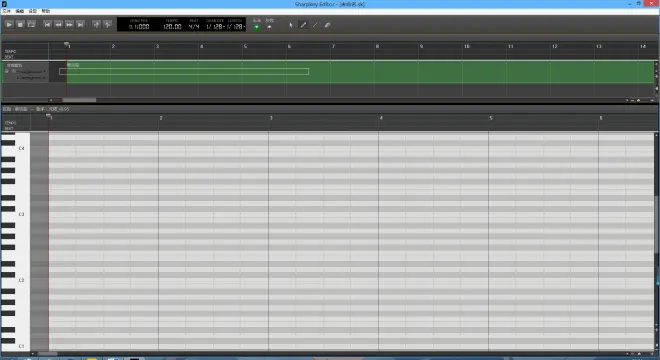Screen dimensions: 660x360
Task: Select the line tool
Action: click(x=315, y=25)
